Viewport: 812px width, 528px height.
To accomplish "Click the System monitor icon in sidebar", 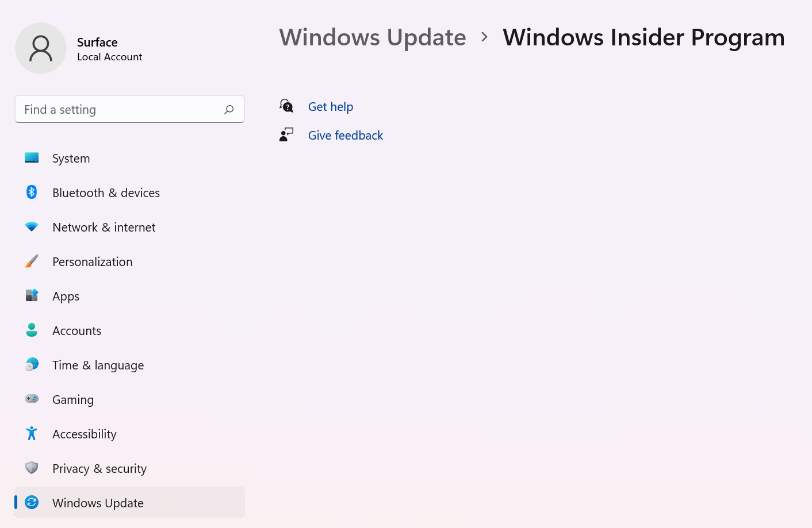I will [32, 158].
